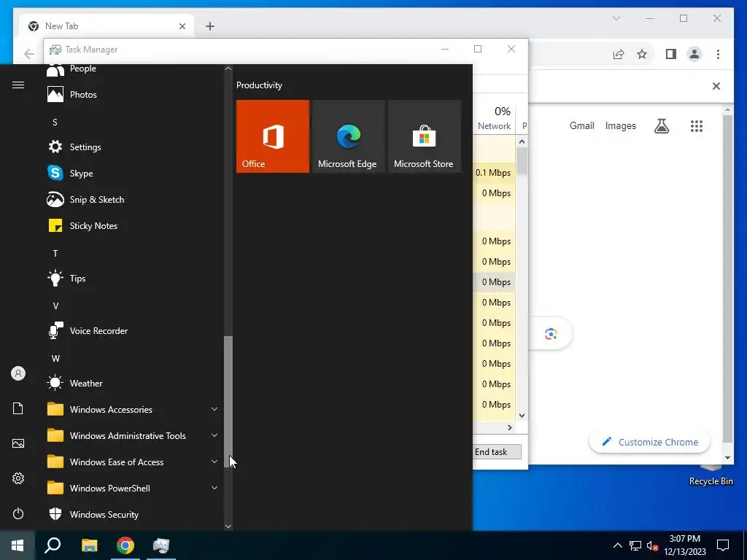Jump to letter S section header
This screenshot has height=560, width=747.
tap(55, 122)
